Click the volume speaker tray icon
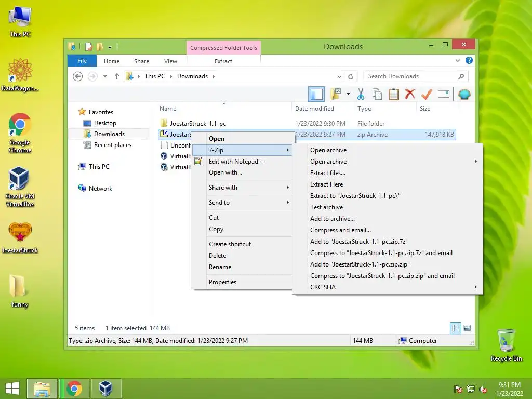 coord(483,389)
